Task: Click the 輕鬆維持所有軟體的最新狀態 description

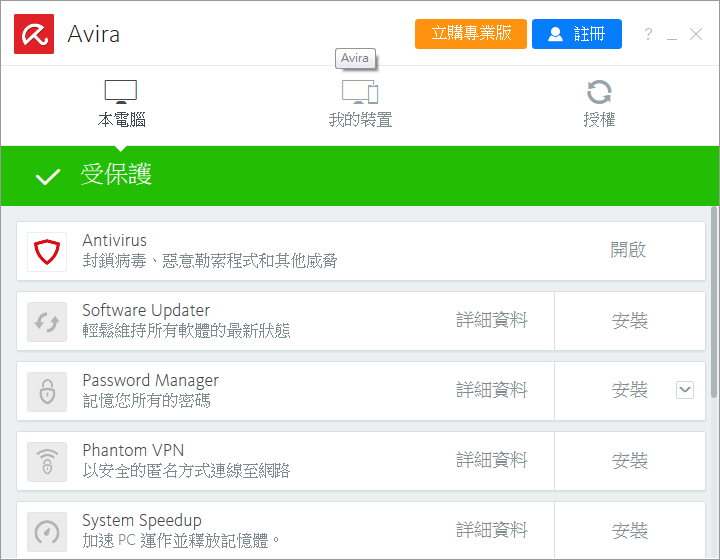Action: click(x=186, y=330)
